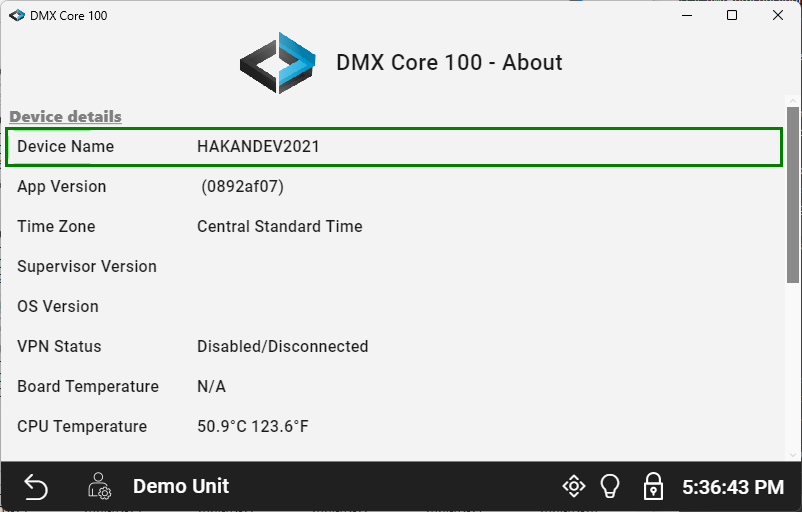This screenshot has width=802, height=512.
Task: Open the user settings icon in bottom bar
Action: [100, 487]
